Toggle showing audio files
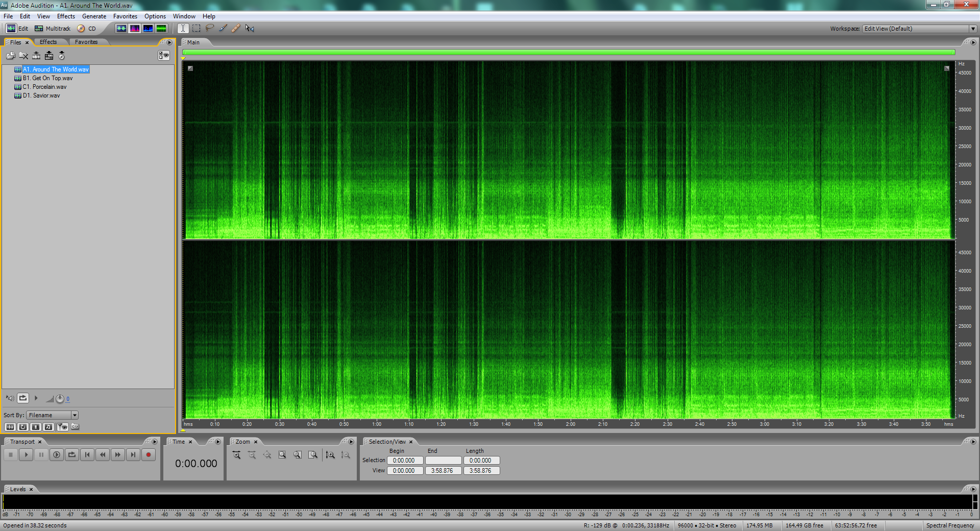 10,427
